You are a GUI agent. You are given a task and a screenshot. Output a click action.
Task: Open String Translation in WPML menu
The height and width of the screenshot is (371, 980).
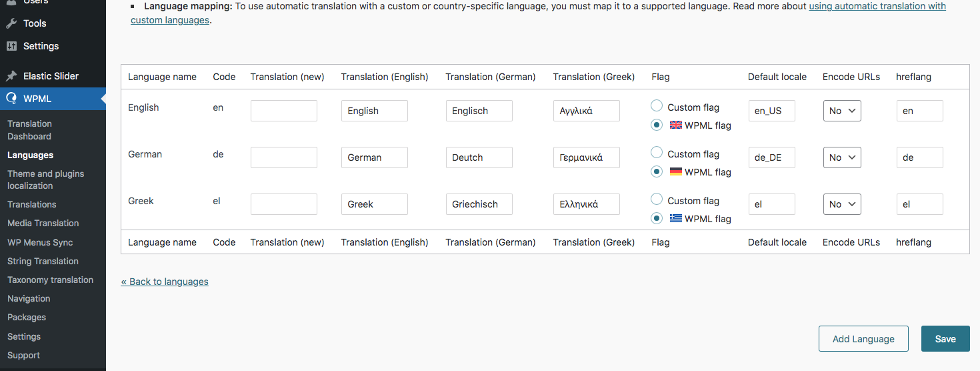[43, 261]
